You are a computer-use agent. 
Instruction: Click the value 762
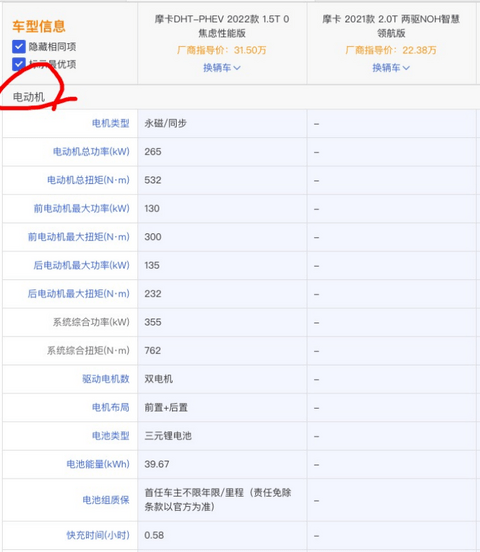[x=153, y=351]
